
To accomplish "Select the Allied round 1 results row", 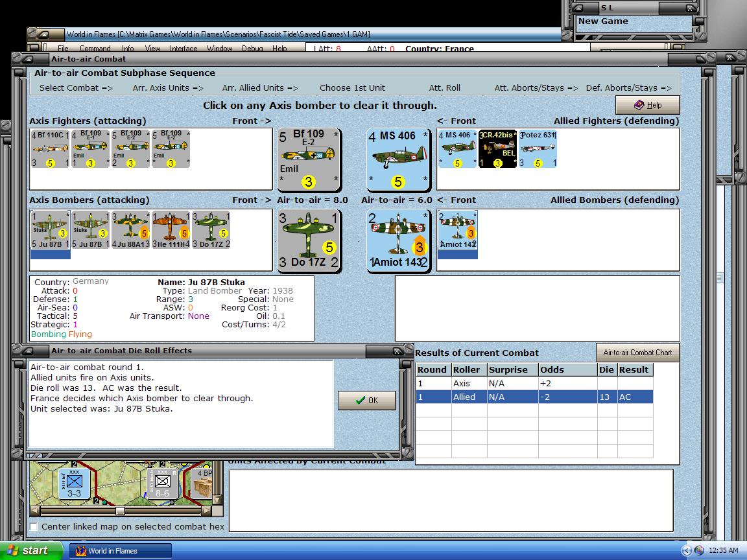I will click(x=534, y=397).
